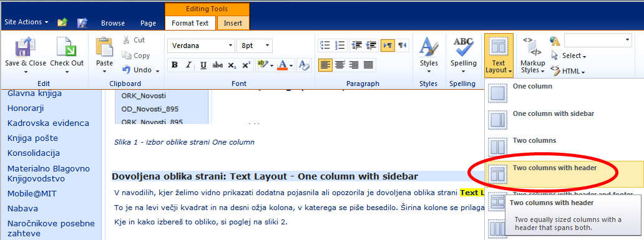Open the HTML dropdown
644x240 pixels.
[x=568, y=71]
